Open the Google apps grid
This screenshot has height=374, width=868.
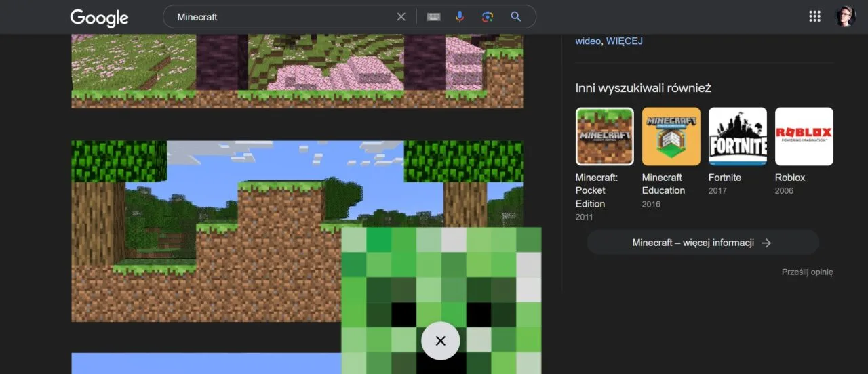tap(814, 17)
